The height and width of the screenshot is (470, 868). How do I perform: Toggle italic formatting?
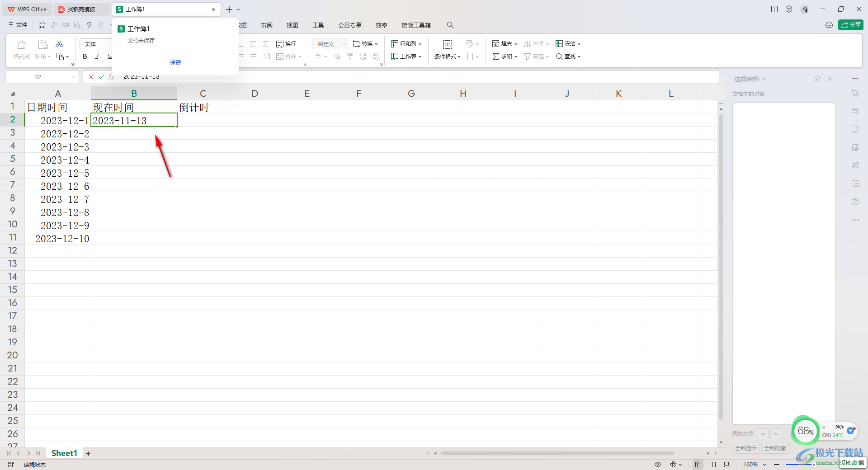(x=97, y=56)
